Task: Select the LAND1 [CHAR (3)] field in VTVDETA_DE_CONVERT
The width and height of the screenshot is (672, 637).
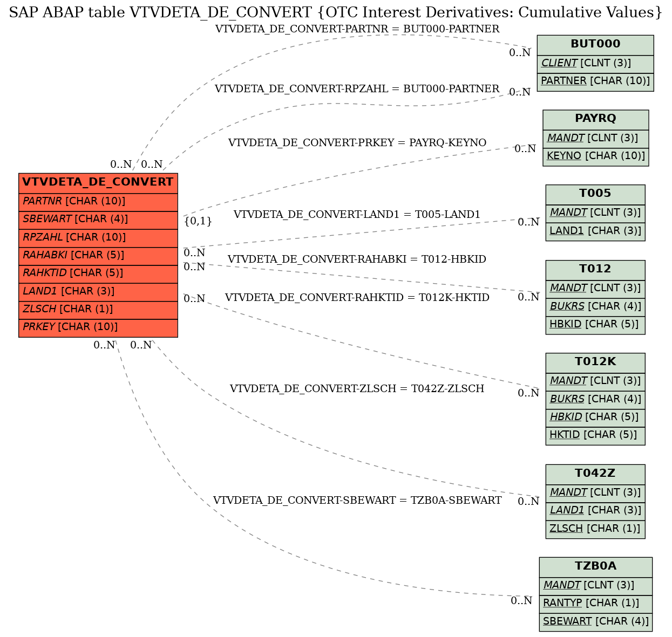Action: point(98,292)
